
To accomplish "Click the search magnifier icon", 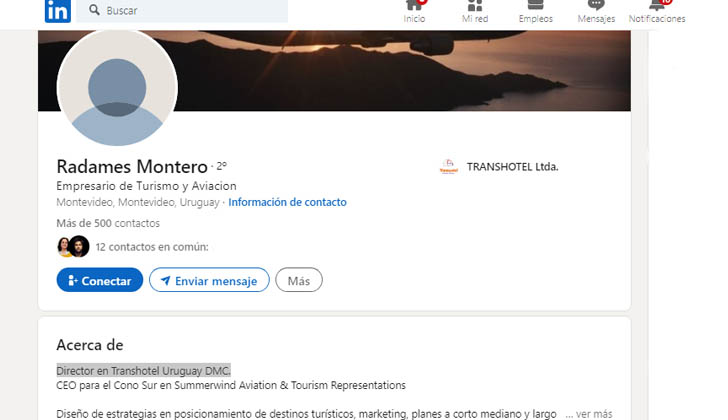I will pos(94,10).
